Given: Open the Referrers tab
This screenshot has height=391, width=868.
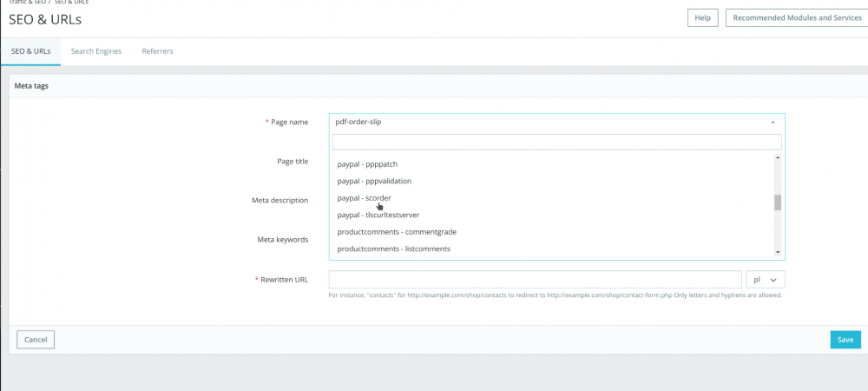Looking at the screenshot, I should click(x=157, y=51).
